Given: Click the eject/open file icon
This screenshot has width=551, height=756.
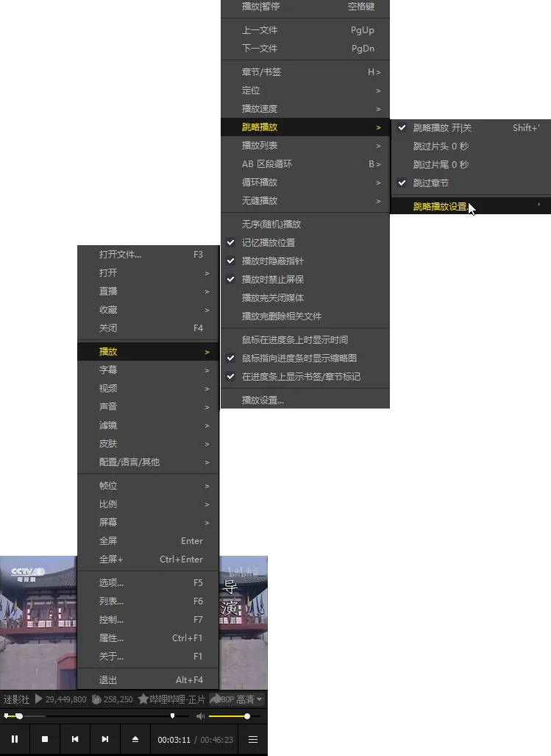Looking at the screenshot, I should pos(135,739).
